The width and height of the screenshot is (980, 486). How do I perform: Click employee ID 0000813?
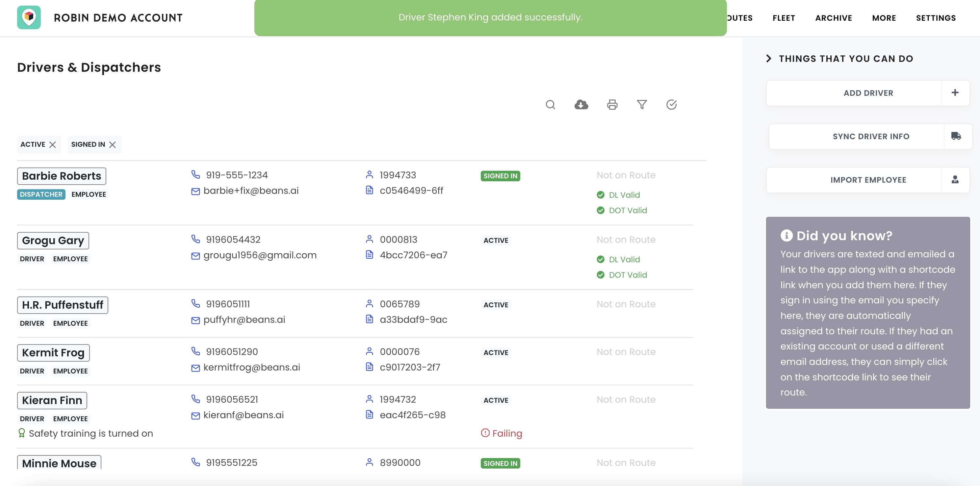point(398,240)
